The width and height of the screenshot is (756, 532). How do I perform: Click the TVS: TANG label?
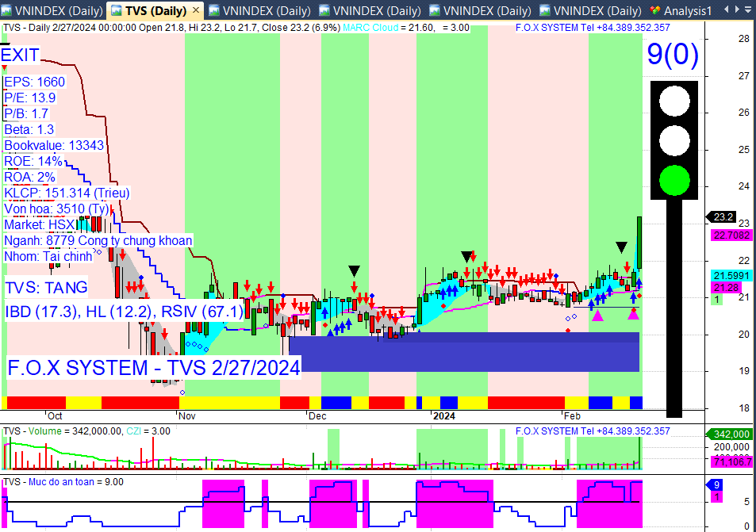[x=46, y=288]
